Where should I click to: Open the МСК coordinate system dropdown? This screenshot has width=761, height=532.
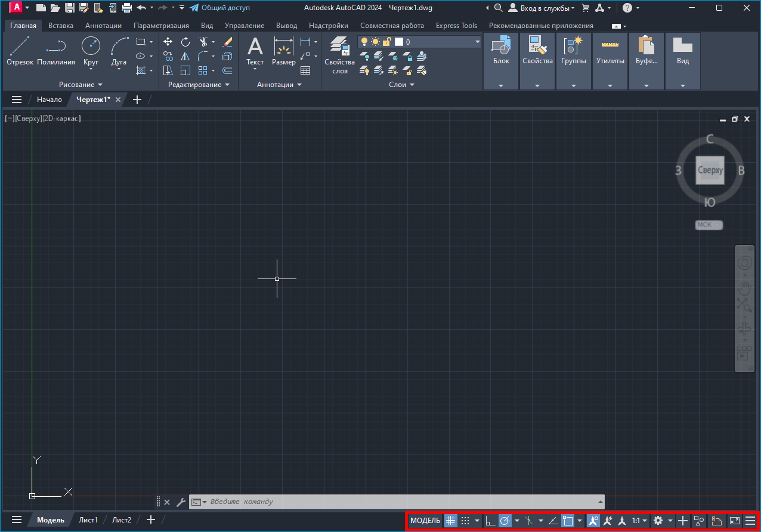709,225
